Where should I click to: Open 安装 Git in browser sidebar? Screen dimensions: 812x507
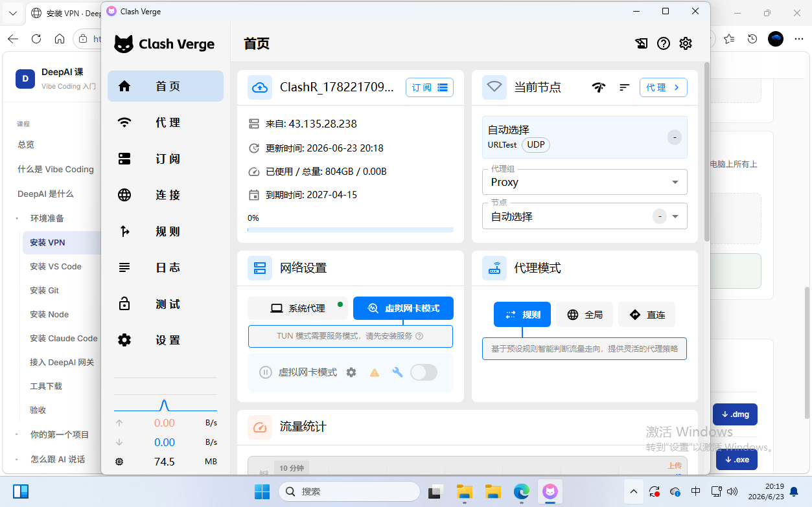point(44,290)
